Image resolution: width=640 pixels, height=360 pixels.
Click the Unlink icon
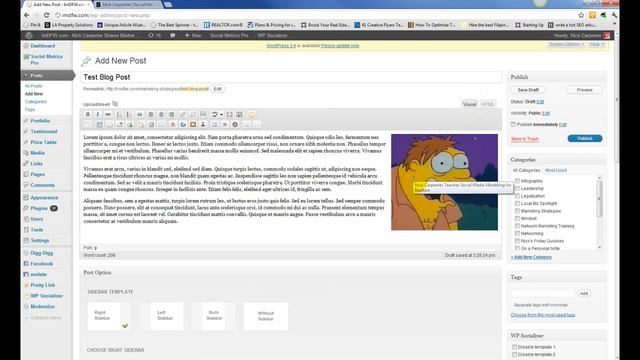193,114
